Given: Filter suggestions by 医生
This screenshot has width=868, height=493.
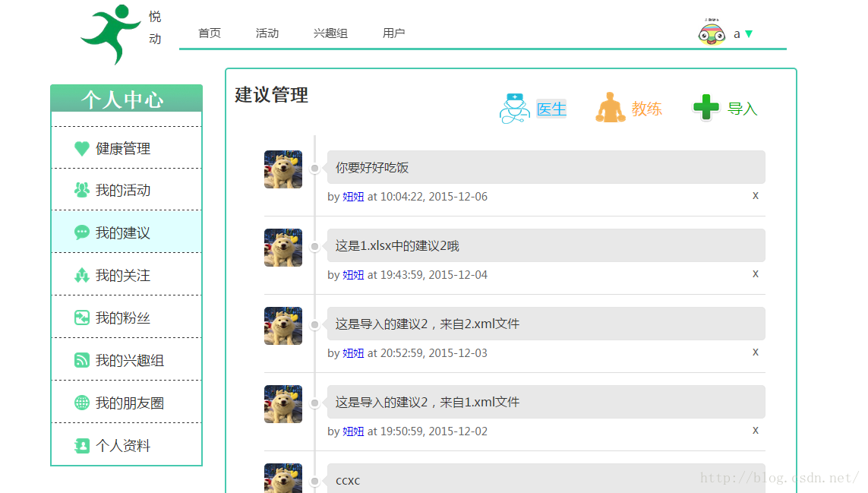Looking at the screenshot, I should click(551, 109).
